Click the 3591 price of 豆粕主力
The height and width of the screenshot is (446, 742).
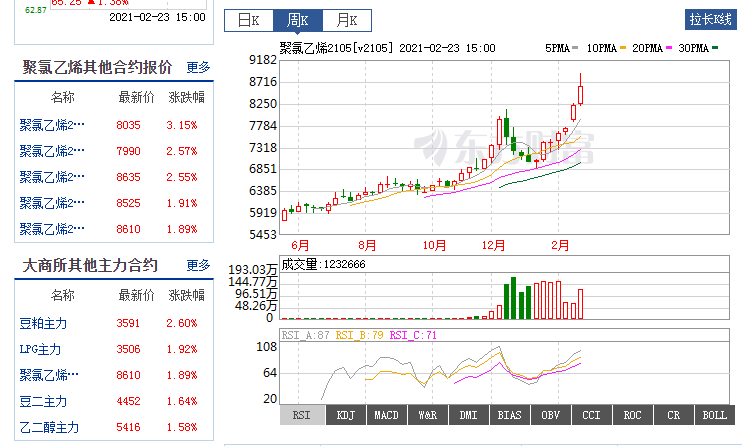[128, 323]
